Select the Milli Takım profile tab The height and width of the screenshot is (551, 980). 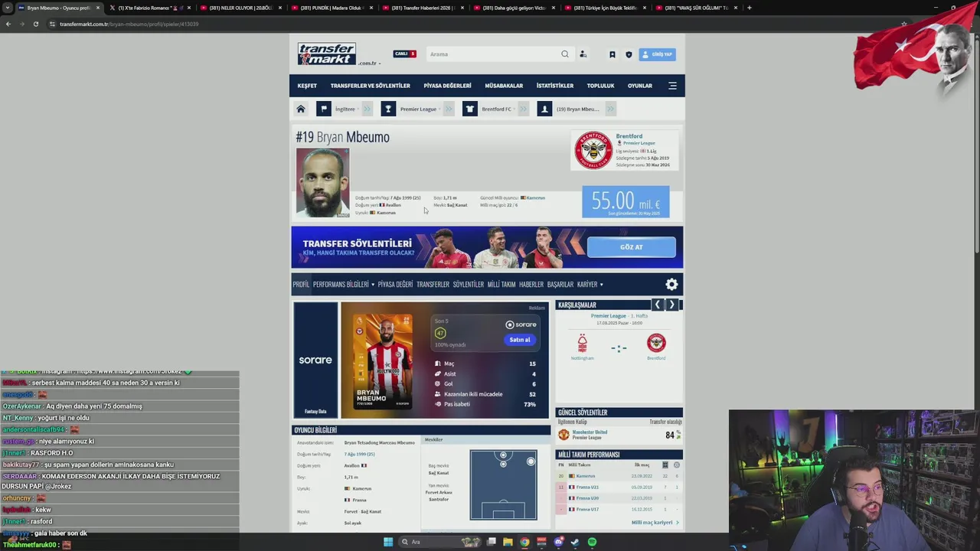501,284
